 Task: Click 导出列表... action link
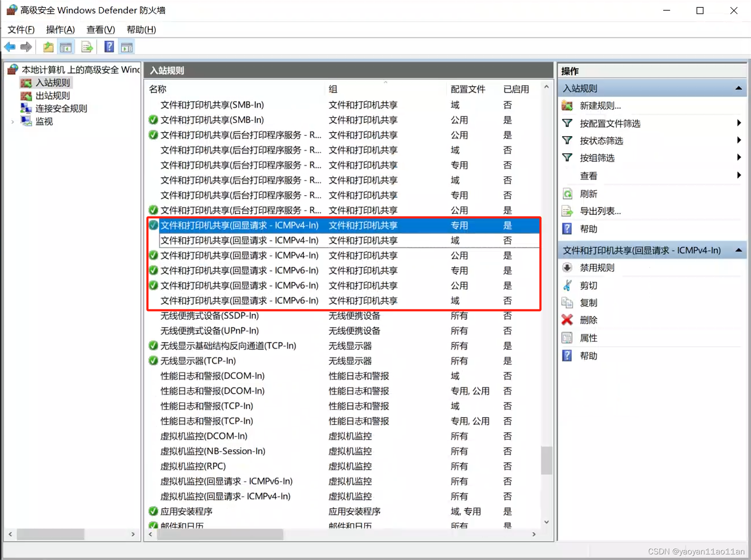[x=600, y=211]
